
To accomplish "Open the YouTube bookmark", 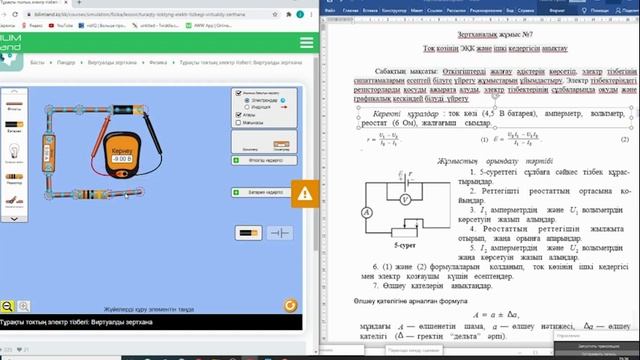I will [61, 25].
